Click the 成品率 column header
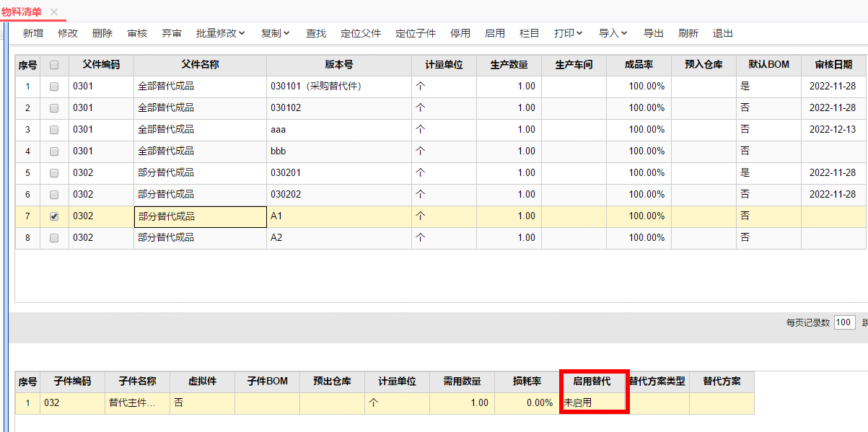 639,65
